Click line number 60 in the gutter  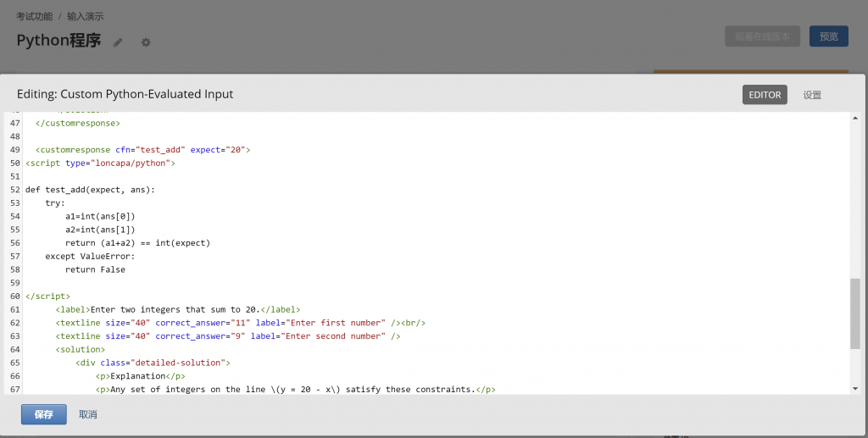click(x=14, y=297)
